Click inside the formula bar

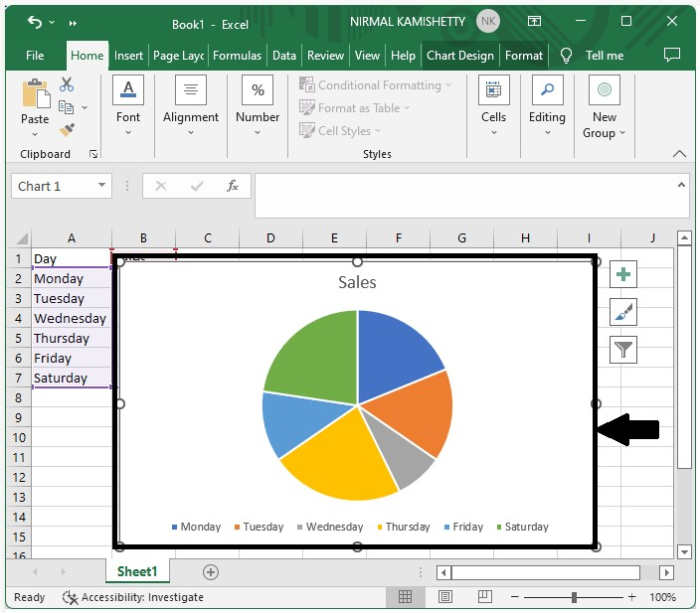[464, 196]
